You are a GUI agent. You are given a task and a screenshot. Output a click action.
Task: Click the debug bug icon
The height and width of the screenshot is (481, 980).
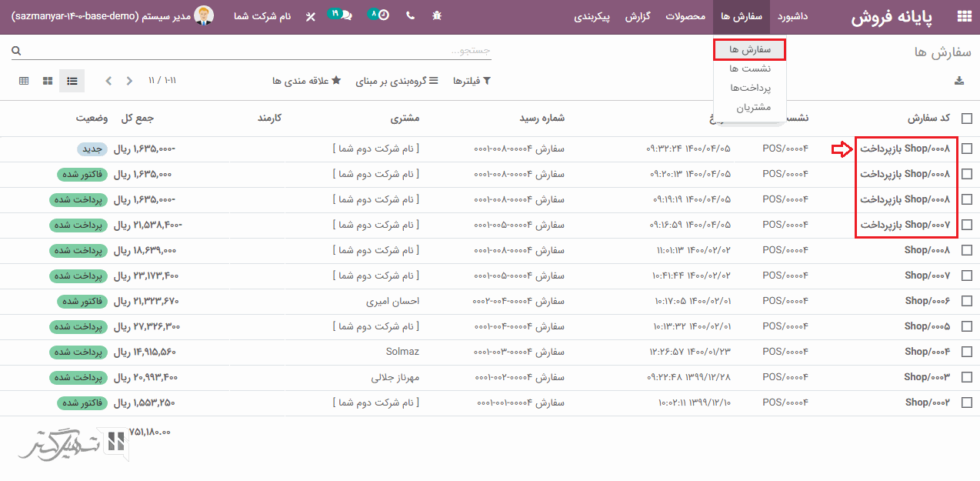437,16
